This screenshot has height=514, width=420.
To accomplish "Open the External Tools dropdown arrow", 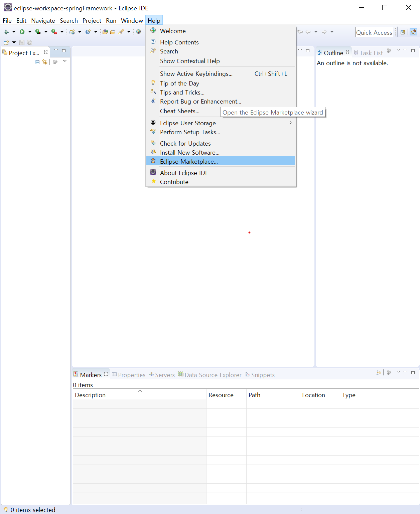I will [x=62, y=32].
